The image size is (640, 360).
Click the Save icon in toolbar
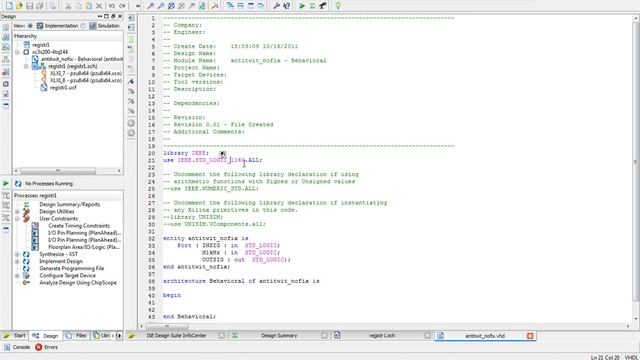coord(29,6)
